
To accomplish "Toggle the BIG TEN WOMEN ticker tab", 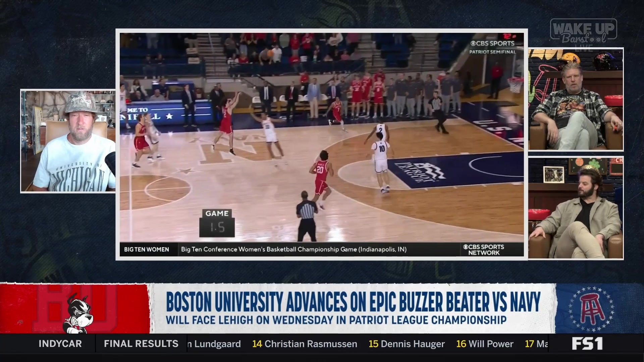I will coord(146,250).
